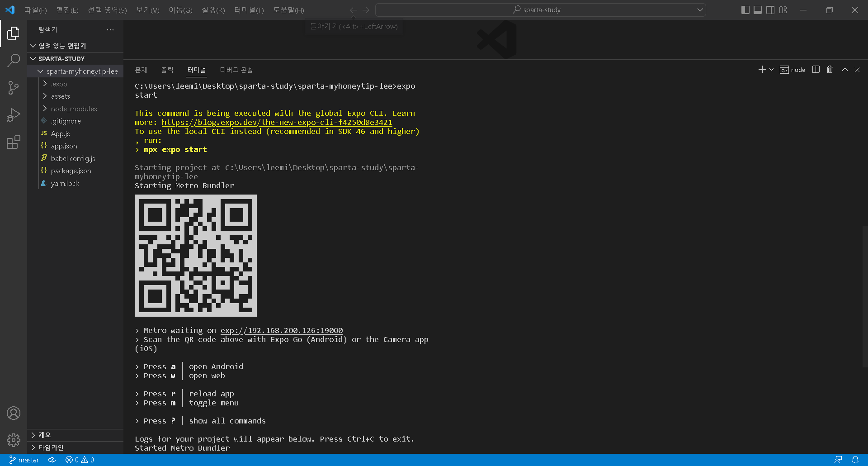Open the app.json file
Viewport: 868px width, 466px height.
[75, 146]
